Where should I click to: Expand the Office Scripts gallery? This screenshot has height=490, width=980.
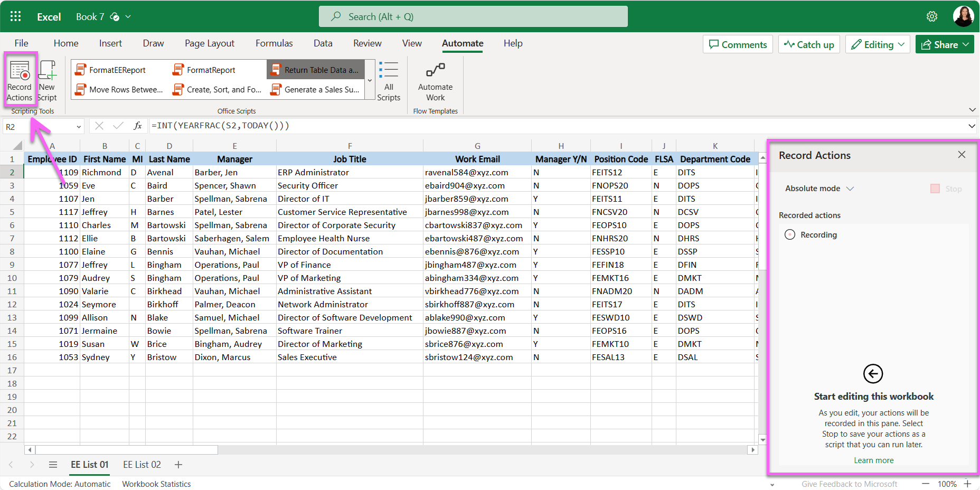[370, 79]
